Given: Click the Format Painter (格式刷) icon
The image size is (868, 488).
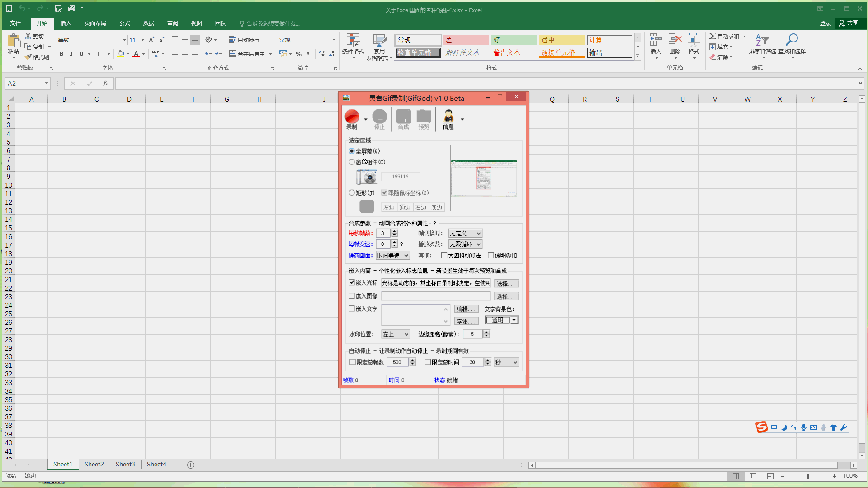Looking at the screenshot, I should click(29, 57).
